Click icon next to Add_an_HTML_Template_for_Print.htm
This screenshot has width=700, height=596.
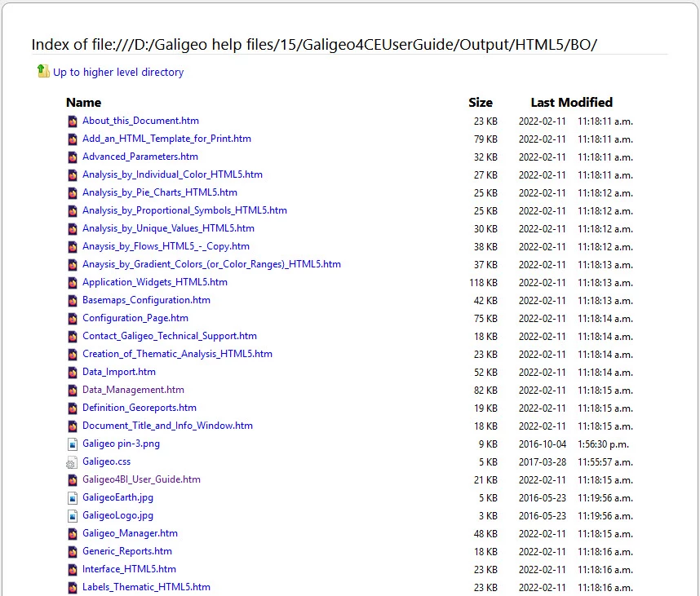73,139
